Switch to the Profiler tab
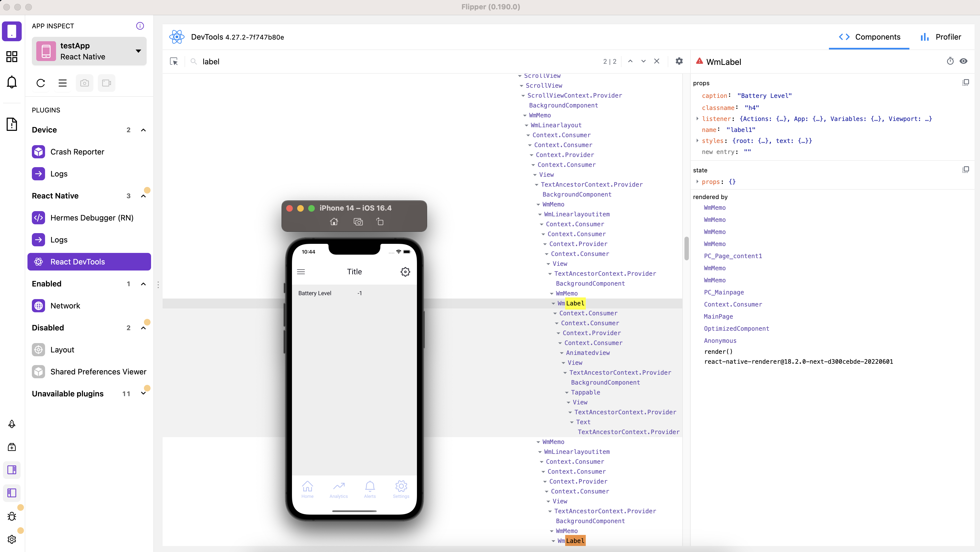The width and height of the screenshot is (980, 552). (940, 37)
